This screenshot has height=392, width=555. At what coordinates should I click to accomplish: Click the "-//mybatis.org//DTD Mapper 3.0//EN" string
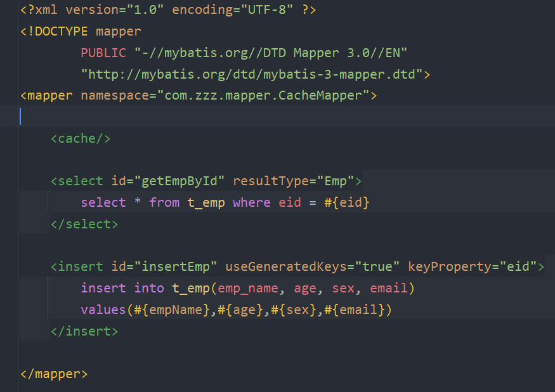point(271,53)
